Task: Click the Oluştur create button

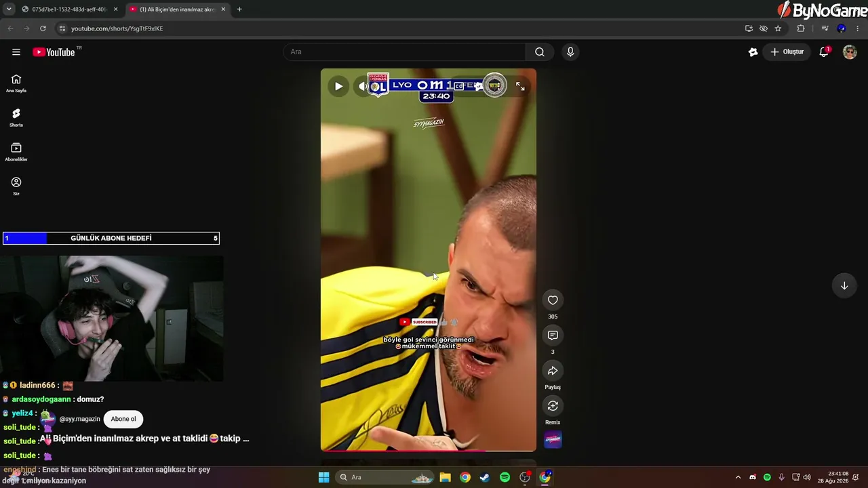Action: [787, 52]
